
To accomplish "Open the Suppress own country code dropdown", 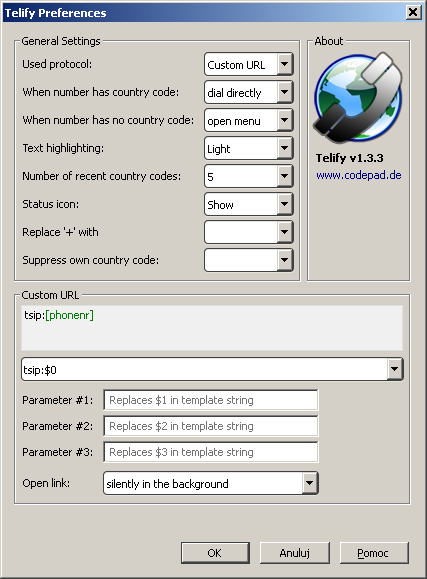I will [249, 260].
